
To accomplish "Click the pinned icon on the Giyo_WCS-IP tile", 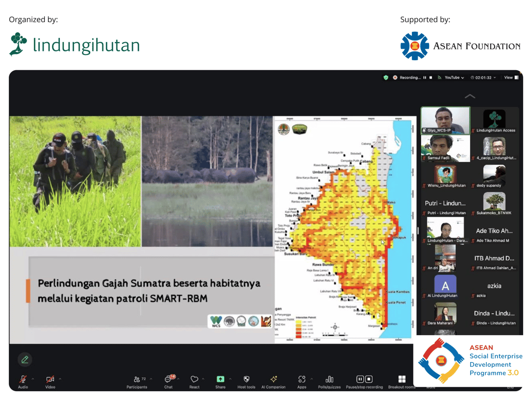I will [x=424, y=130].
